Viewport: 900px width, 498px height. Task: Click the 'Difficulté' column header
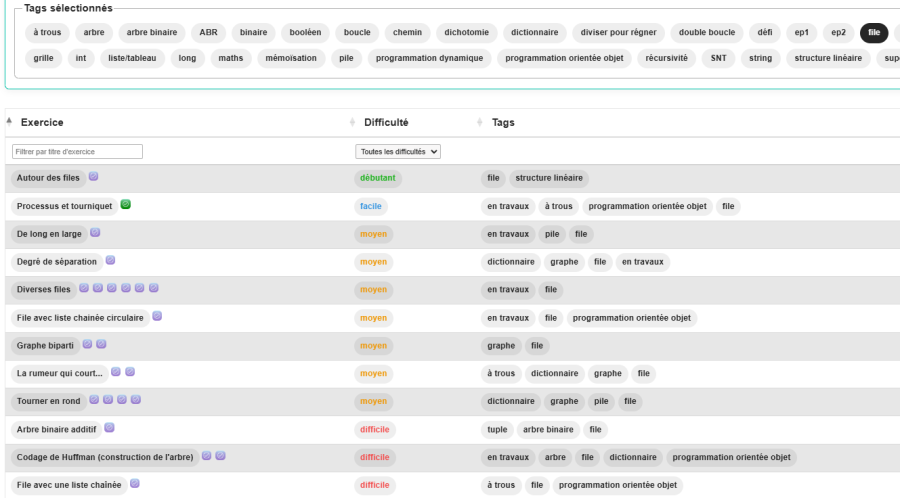click(x=386, y=122)
